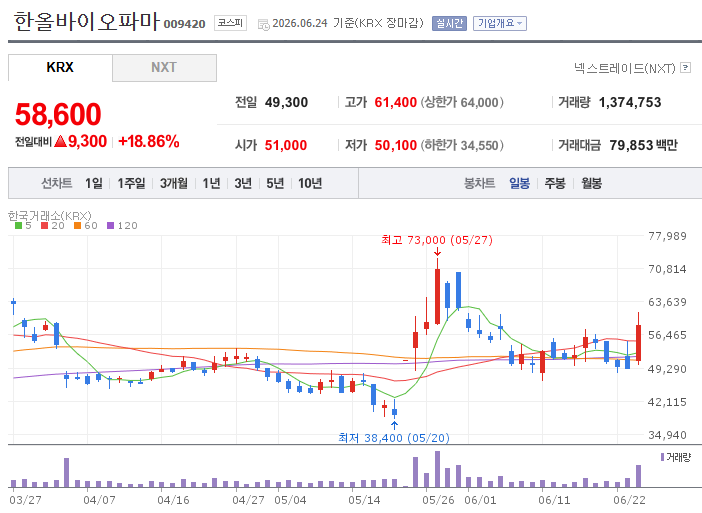Click the 저가 value 50,100

click(x=396, y=145)
